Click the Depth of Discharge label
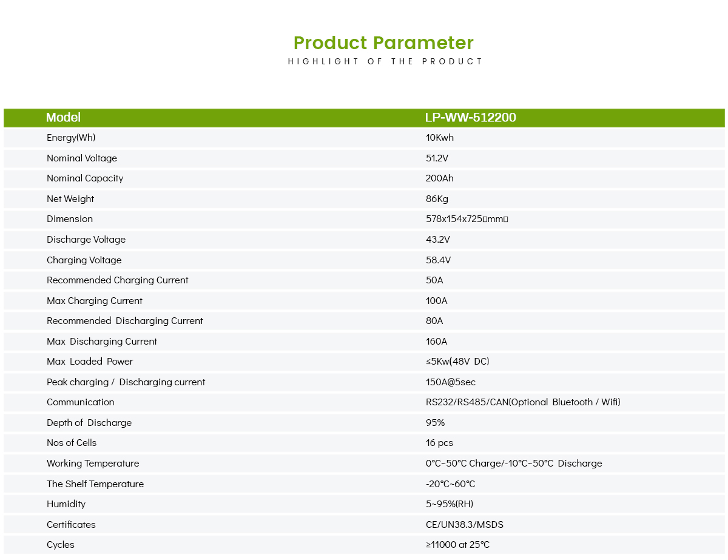 coord(89,423)
